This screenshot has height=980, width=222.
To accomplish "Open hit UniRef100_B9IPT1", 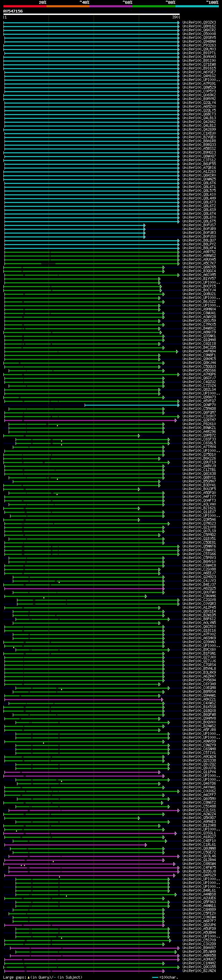I will (199, 53).
